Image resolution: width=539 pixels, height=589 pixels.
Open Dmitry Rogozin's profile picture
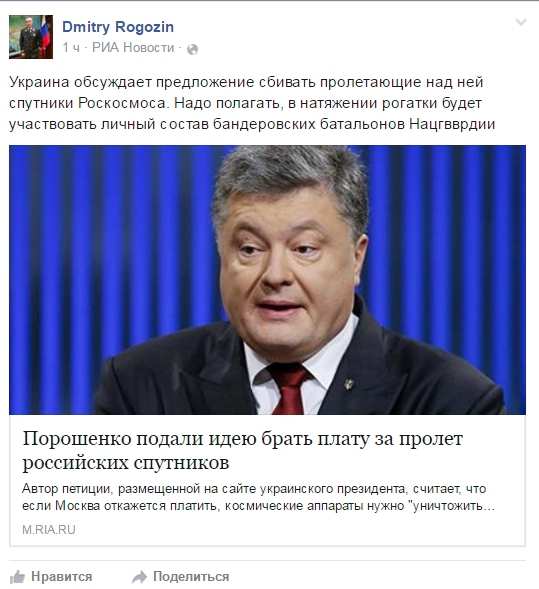[31, 37]
